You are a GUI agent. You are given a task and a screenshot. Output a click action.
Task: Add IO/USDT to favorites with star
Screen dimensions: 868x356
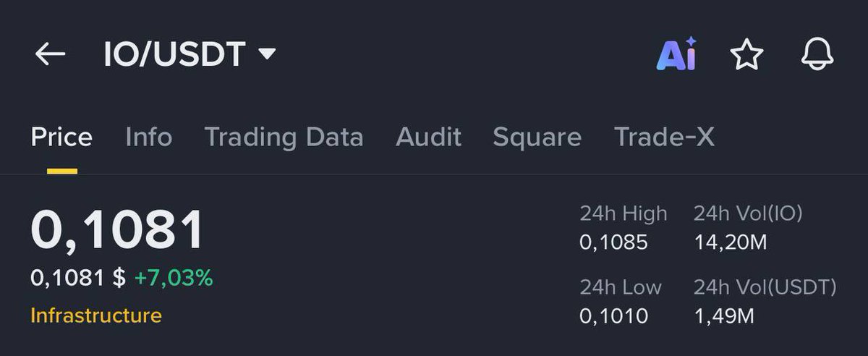[746, 54]
